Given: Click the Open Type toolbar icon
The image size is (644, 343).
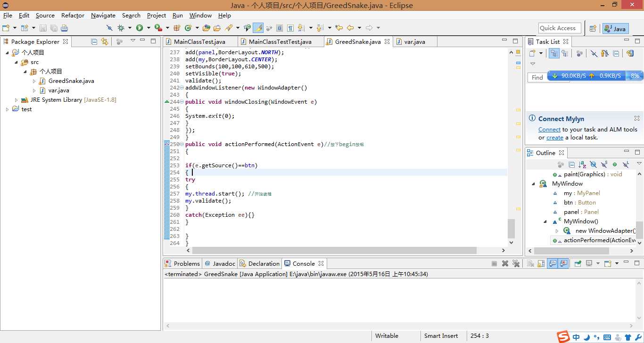Looking at the screenshot, I should pyautogui.click(x=206, y=28).
